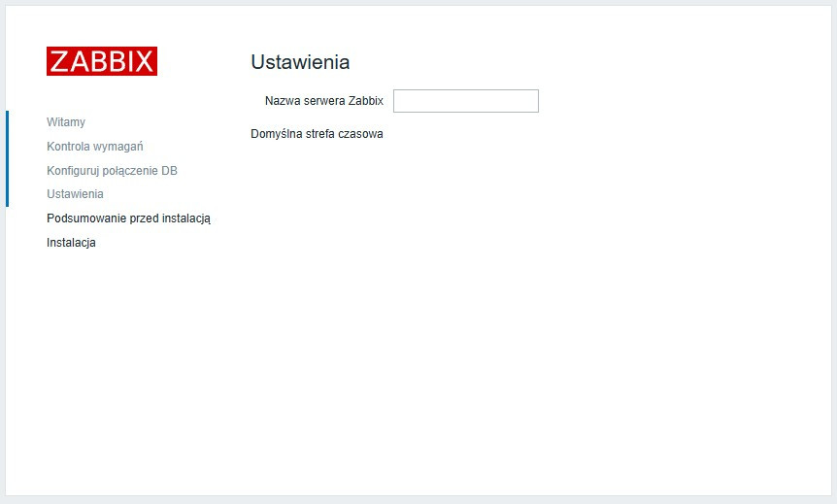Click the Domyślna strefa czasowa label
837x504 pixels.
tap(317, 134)
